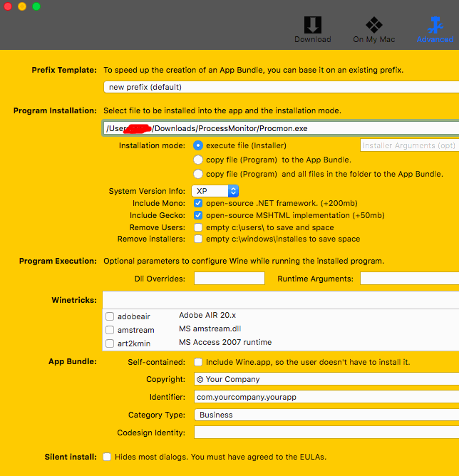Open the Category Type Business dropdown

[326, 414]
